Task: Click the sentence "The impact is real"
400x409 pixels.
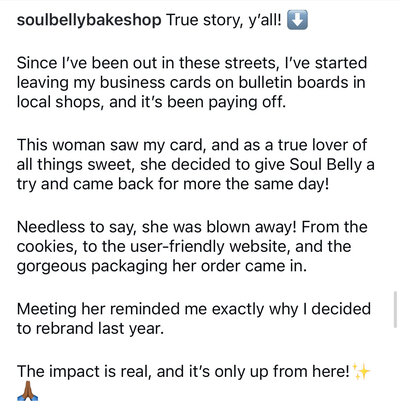Action: pos(85,372)
